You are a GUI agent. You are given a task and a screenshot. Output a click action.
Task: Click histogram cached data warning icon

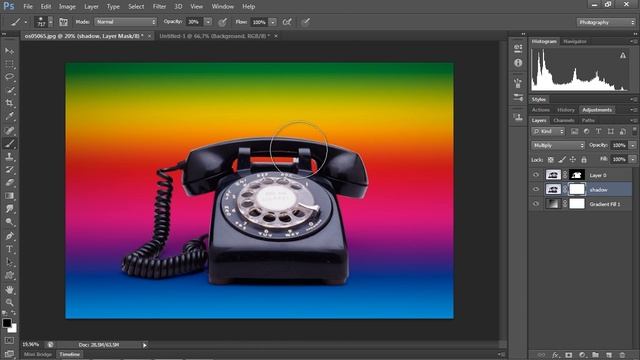tap(623, 55)
